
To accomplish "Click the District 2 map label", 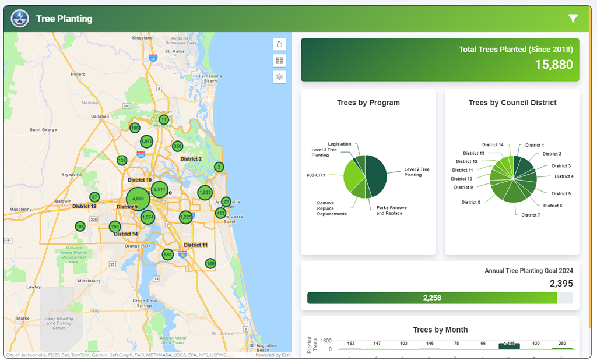I will (x=191, y=159).
